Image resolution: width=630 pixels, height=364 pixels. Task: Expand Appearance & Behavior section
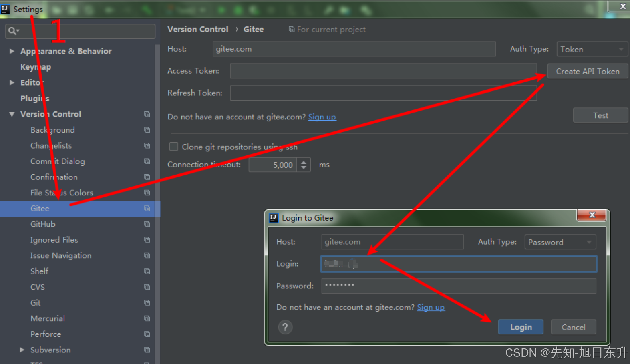[x=12, y=51]
